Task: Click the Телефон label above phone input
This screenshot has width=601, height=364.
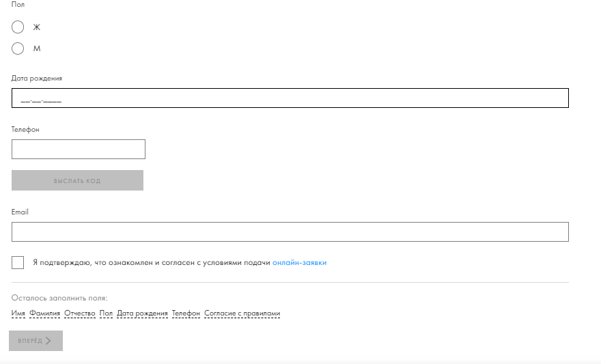Action: coord(25,130)
